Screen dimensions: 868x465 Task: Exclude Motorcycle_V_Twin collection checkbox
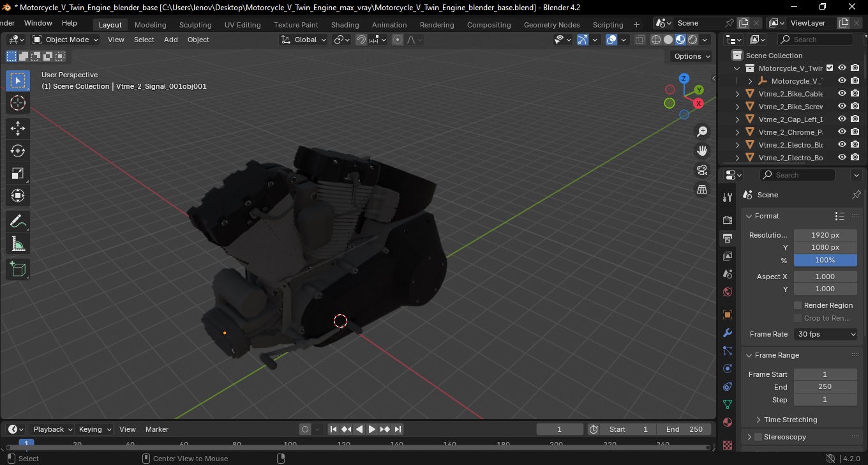[830, 68]
